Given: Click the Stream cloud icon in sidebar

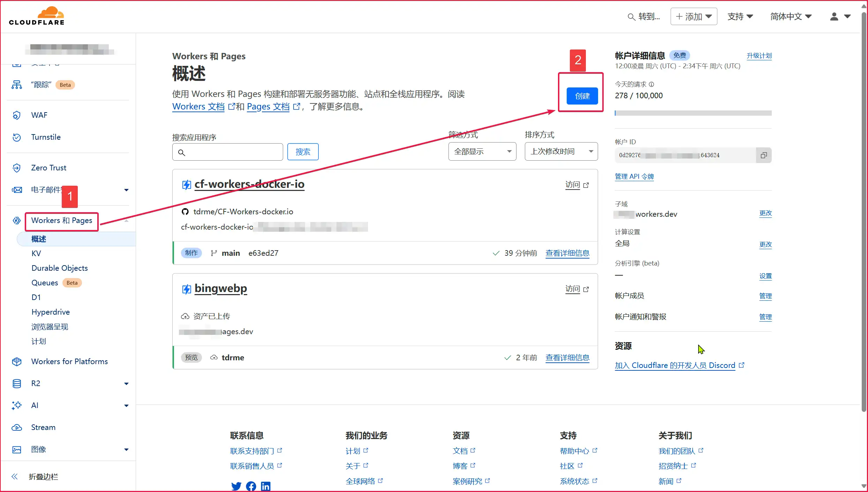Looking at the screenshot, I should coord(17,428).
